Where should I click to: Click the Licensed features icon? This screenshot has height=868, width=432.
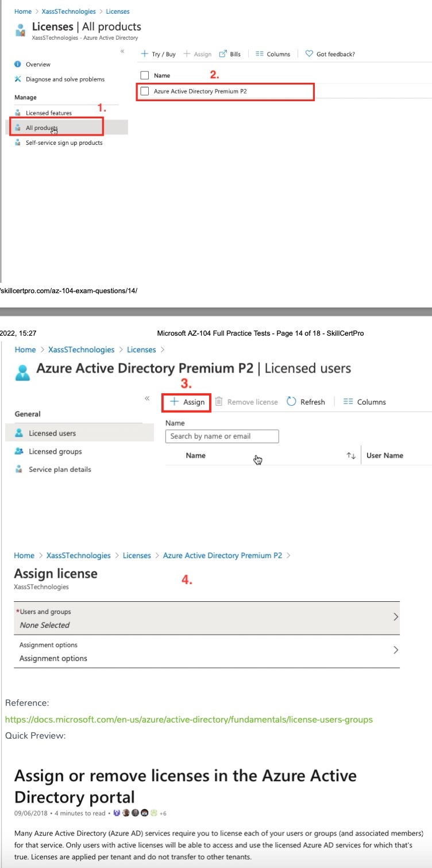coord(18,113)
